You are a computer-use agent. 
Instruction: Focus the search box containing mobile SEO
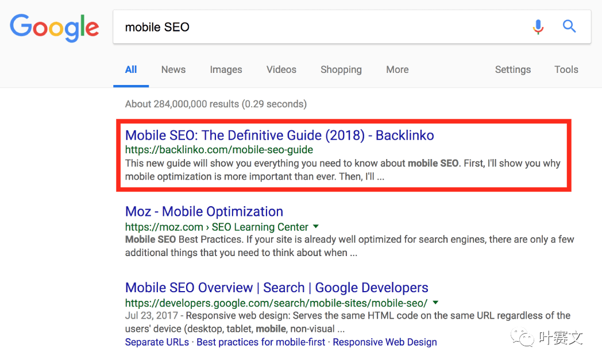(x=352, y=27)
